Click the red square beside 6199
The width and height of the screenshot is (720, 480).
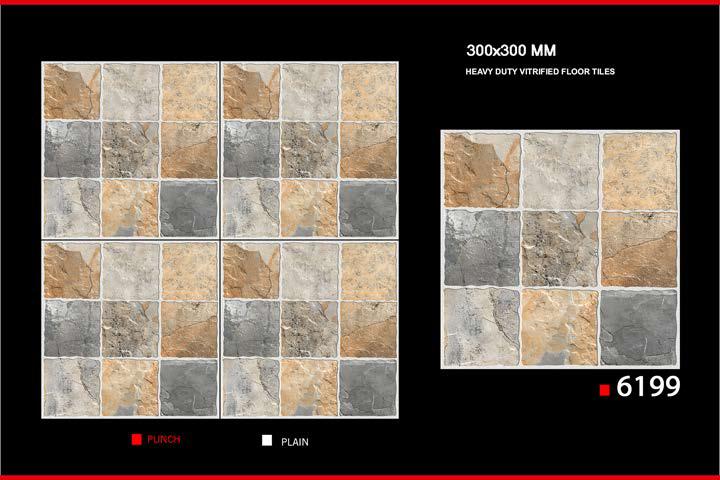(x=604, y=390)
